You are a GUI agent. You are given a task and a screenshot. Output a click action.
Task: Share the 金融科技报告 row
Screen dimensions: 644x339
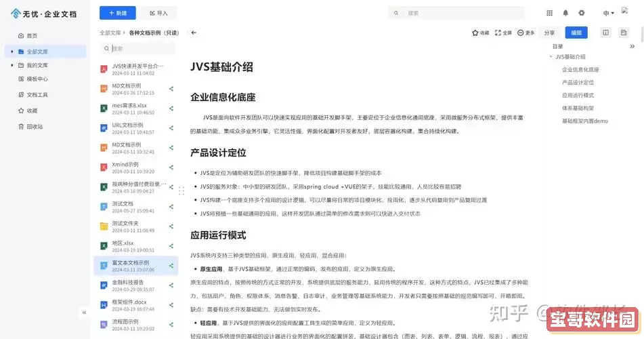point(171,285)
